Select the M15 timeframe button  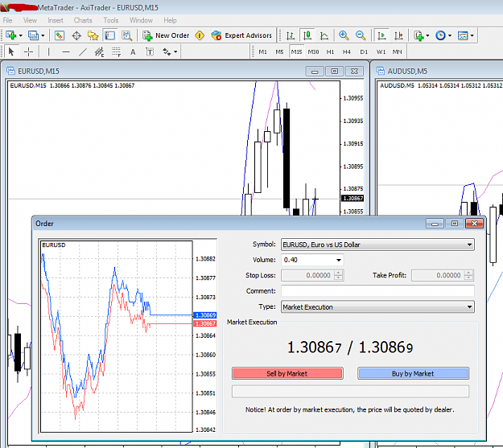[296, 51]
